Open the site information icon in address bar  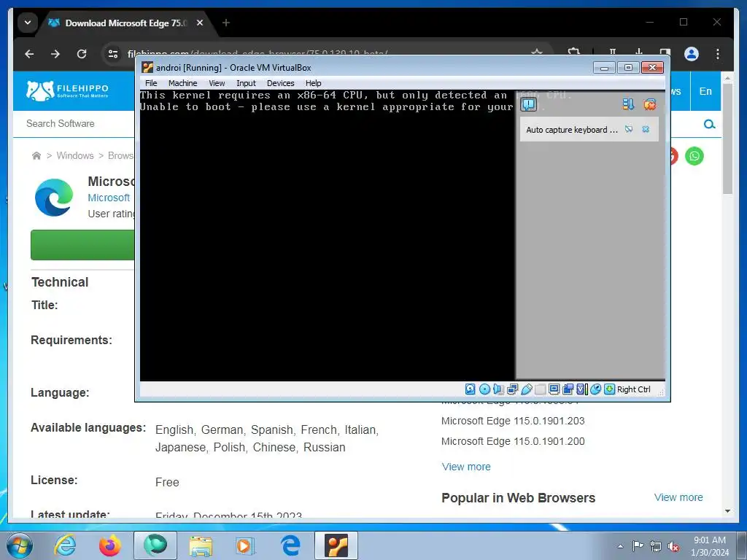click(113, 54)
